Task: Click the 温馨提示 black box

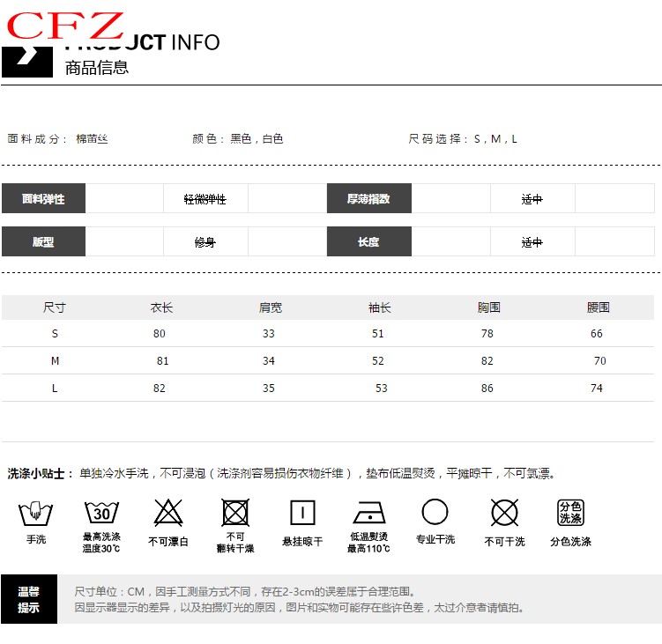Action: [x=29, y=600]
